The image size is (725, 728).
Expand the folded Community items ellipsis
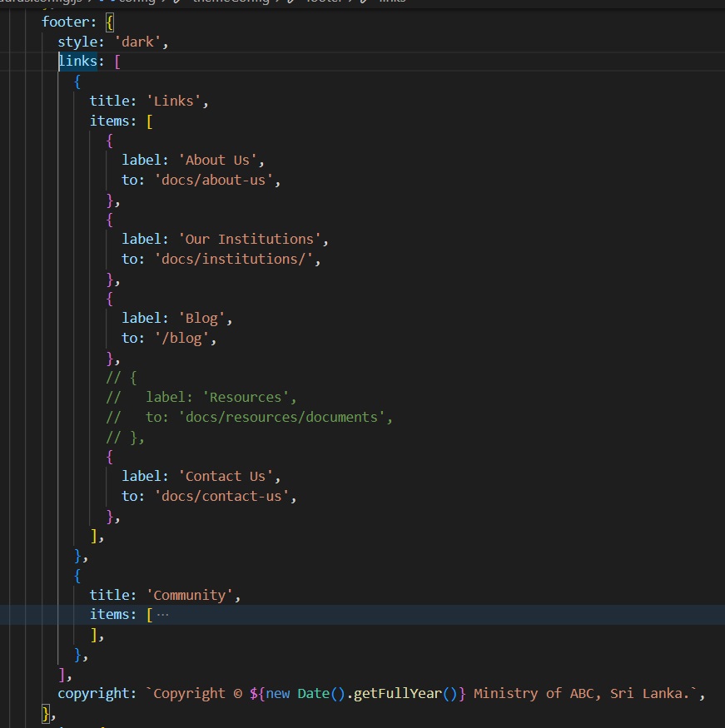(162, 615)
